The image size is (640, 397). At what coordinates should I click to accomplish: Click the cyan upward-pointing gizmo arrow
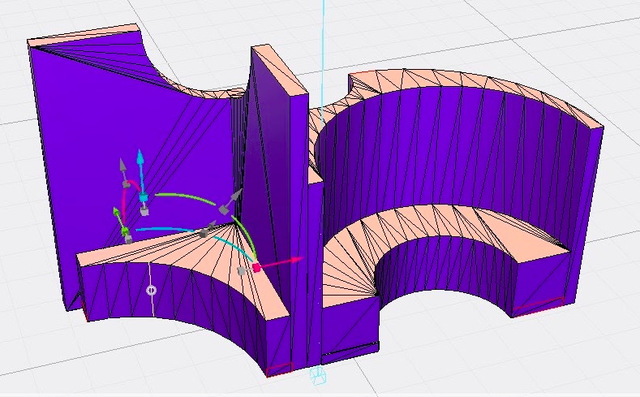140,163
